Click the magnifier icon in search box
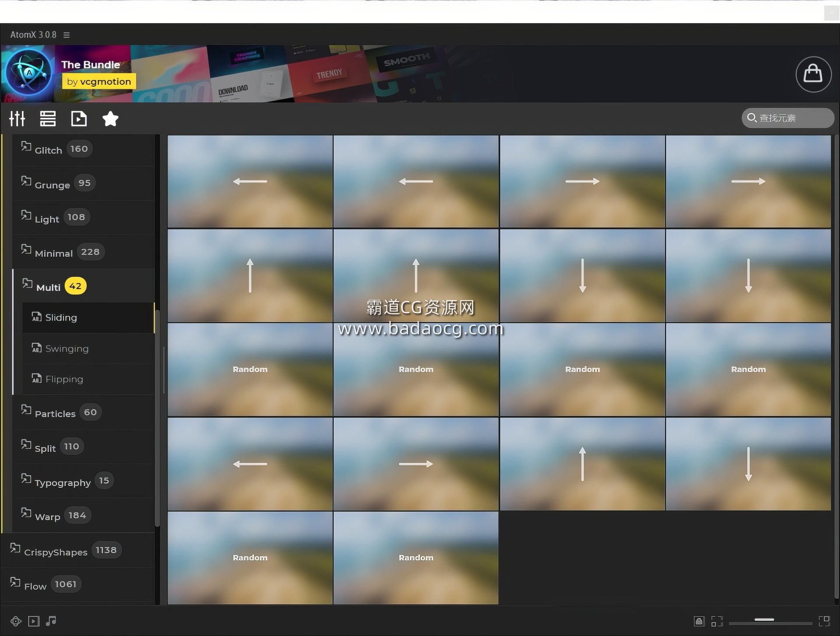 tap(752, 118)
